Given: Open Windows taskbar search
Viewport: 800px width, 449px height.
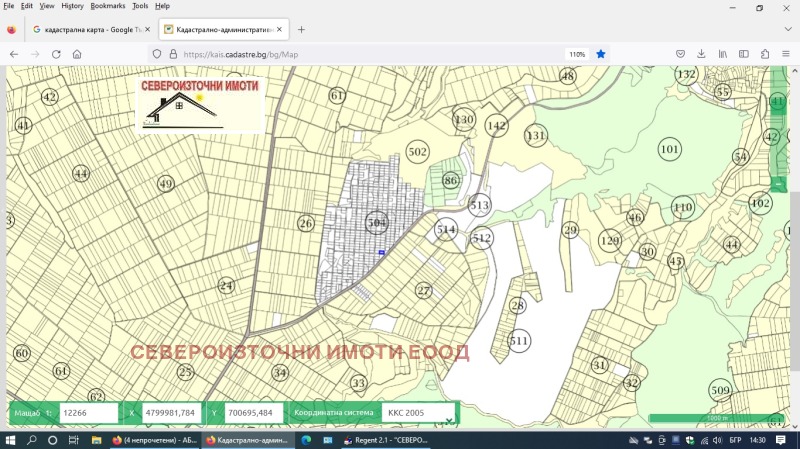Looking at the screenshot, I should pos(32,440).
